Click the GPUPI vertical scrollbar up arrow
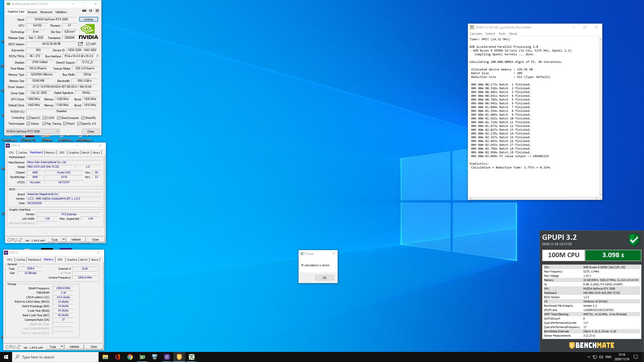Image resolution: width=644 pixels, height=362 pixels. (x=600, y=39)
